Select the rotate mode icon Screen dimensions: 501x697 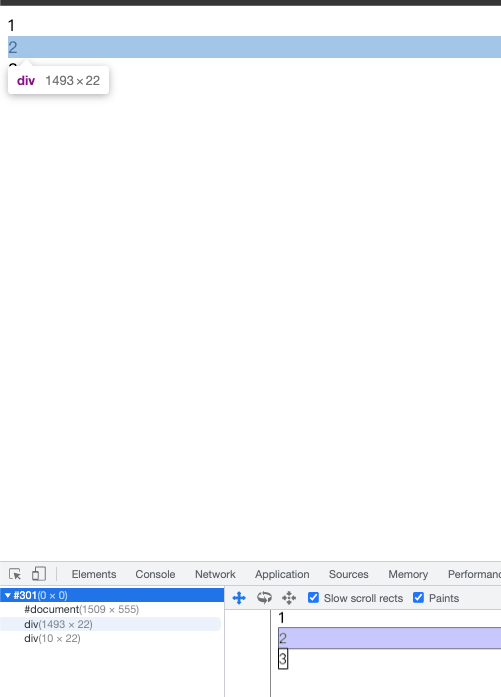pos(265,598)
